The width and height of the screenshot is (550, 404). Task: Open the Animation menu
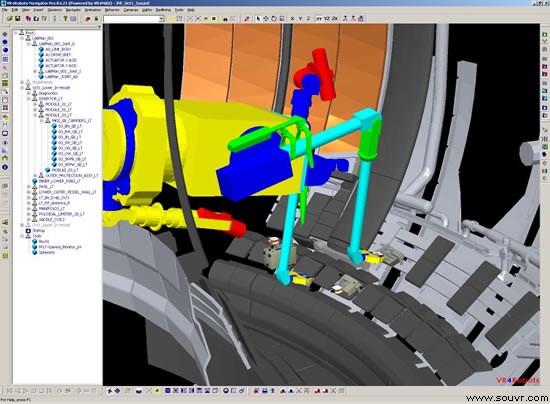click(93, 10)
